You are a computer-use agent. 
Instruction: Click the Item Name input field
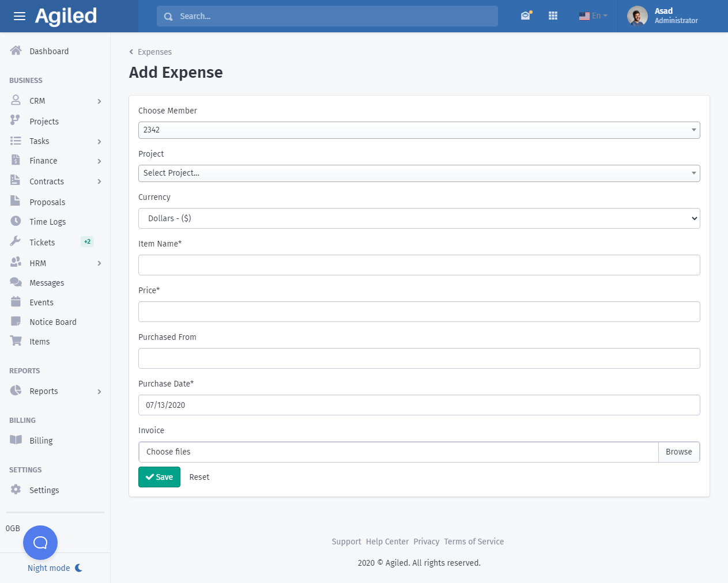[418, 265]
